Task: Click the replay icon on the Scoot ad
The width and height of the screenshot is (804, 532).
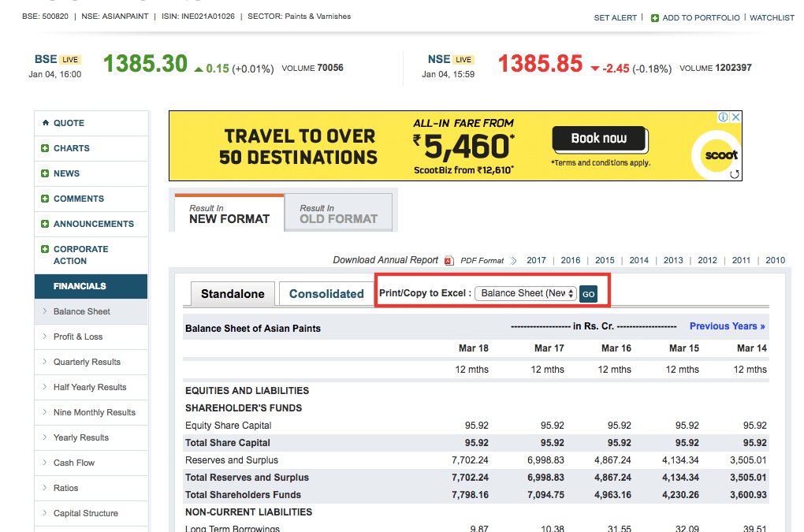Action: click(x=735, y=174)
